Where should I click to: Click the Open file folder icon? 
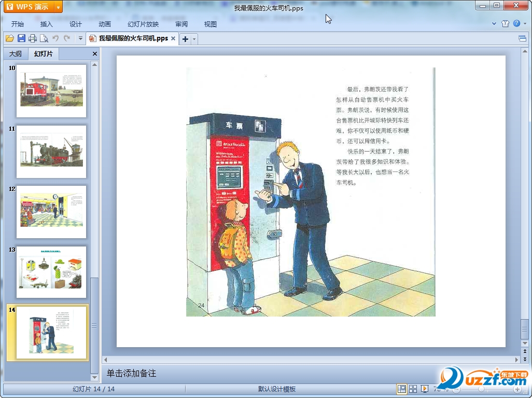pos(10,38)
